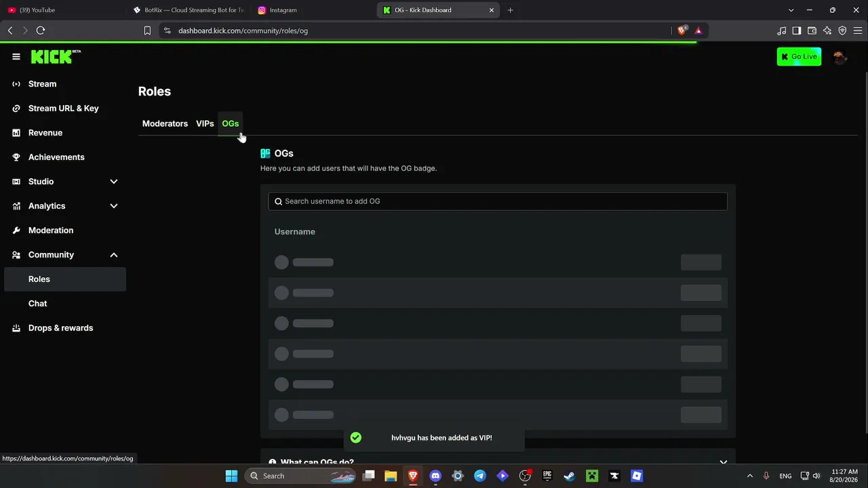Open Task View on the taskbar
868x488 pixels.
[369, 476]
